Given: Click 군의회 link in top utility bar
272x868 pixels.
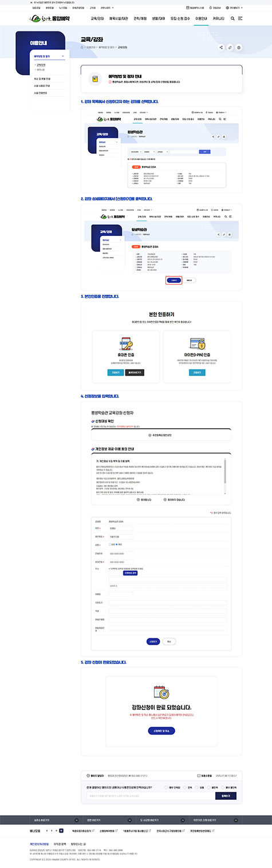Looking at the screenshot, I should point(93,7).
